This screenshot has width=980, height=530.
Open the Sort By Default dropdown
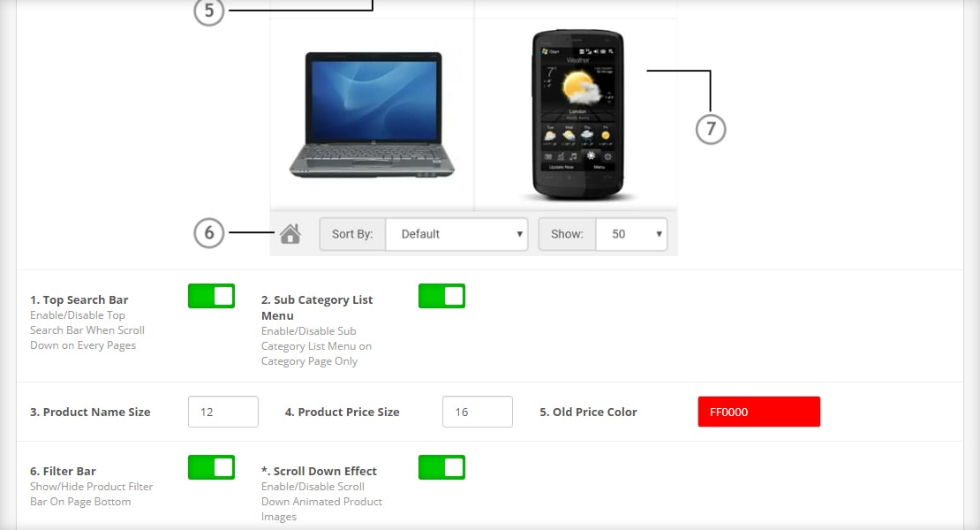click(456, 234)
